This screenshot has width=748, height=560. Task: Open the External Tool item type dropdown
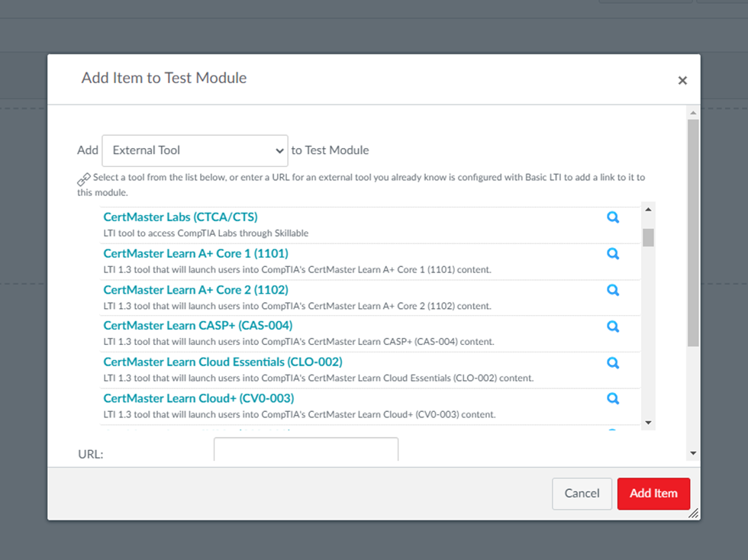pos(195,150)
